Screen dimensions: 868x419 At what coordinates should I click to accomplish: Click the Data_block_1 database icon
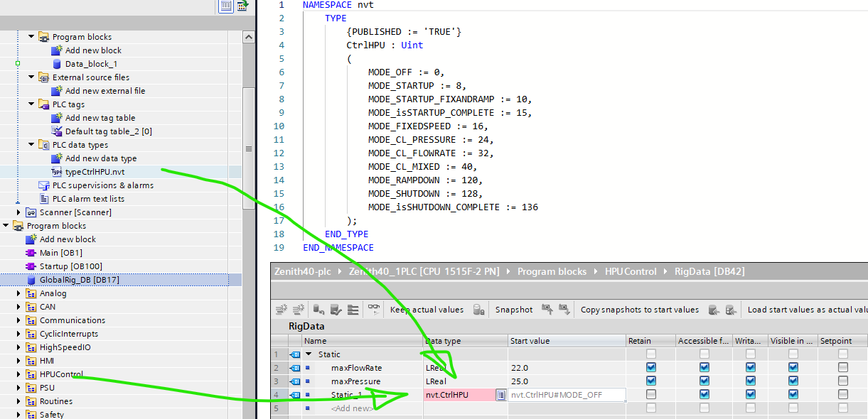pos(58,64)
